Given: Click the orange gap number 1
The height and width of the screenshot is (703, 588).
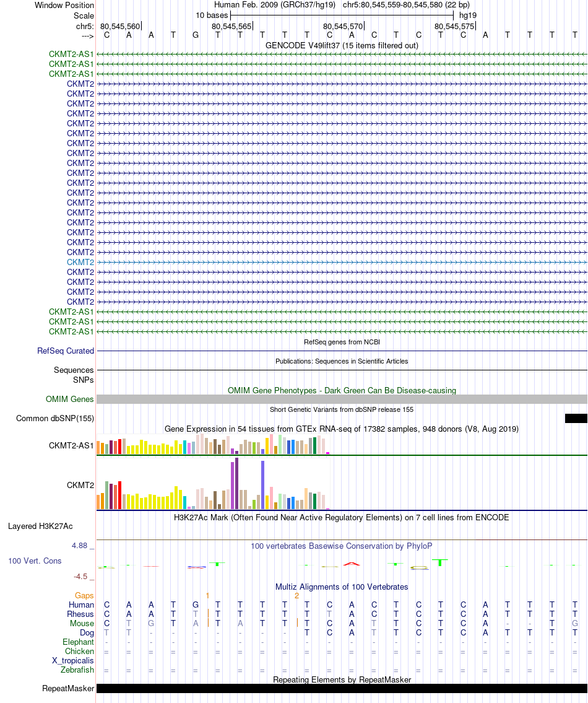Looking at the screenshot, I should click(x=207, y=595).
